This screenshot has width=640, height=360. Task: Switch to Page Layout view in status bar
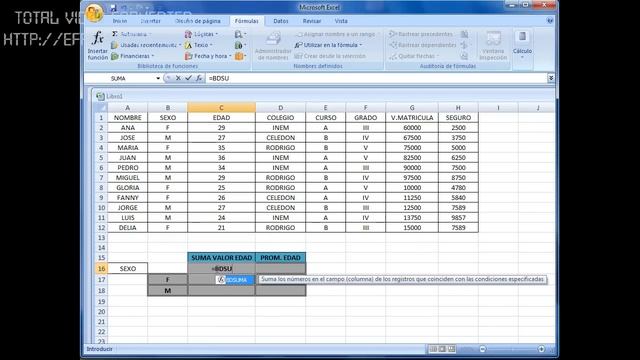click(442, 349)
